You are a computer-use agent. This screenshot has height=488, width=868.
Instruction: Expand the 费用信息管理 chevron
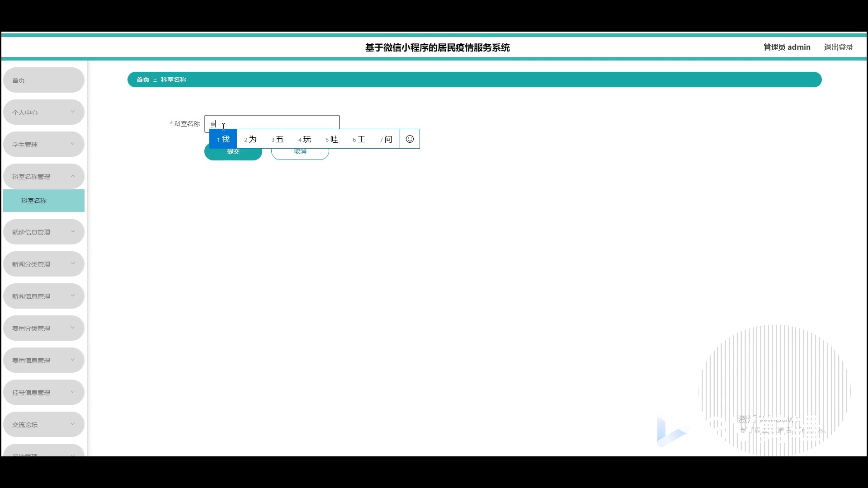[73, 360]
